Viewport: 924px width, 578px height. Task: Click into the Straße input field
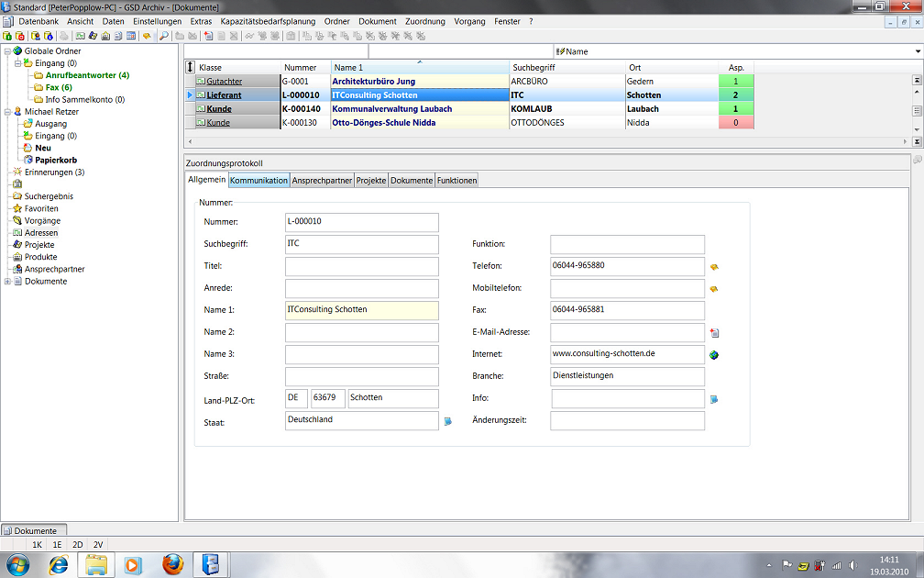[362, 376]
